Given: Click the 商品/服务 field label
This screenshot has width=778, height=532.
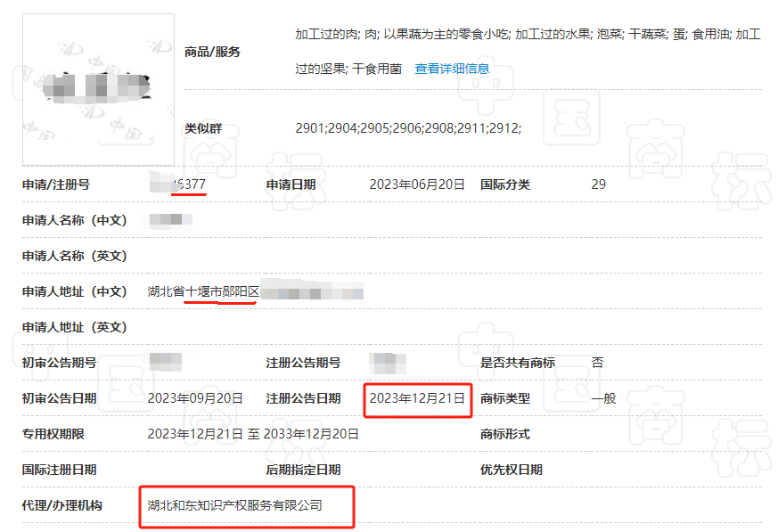Looking at the screenshot, I should (x=212, y=52).
